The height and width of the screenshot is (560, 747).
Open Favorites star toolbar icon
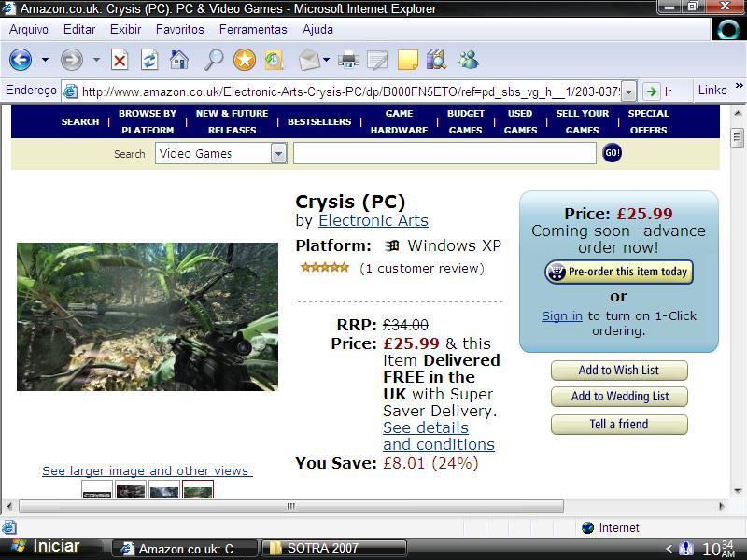[245, 60]
